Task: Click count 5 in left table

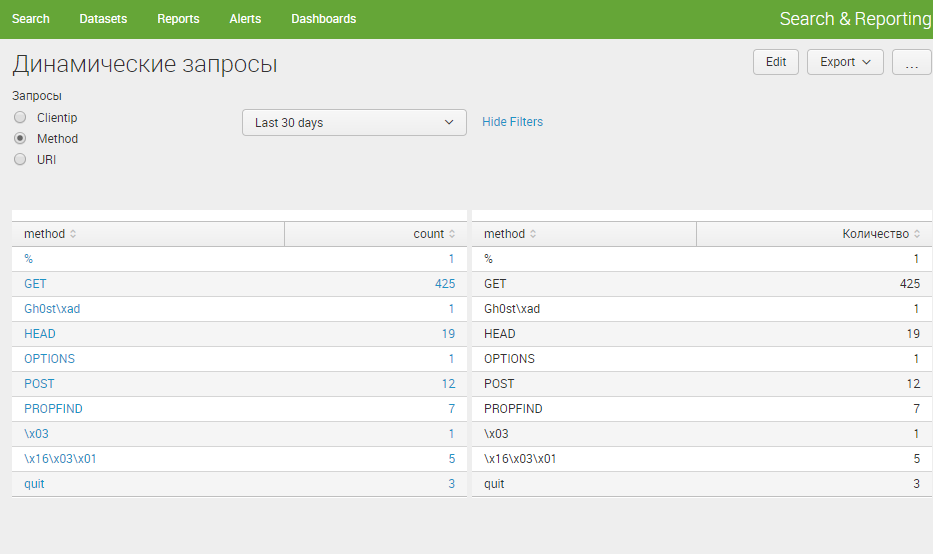Action: click(x=452, y=459)
